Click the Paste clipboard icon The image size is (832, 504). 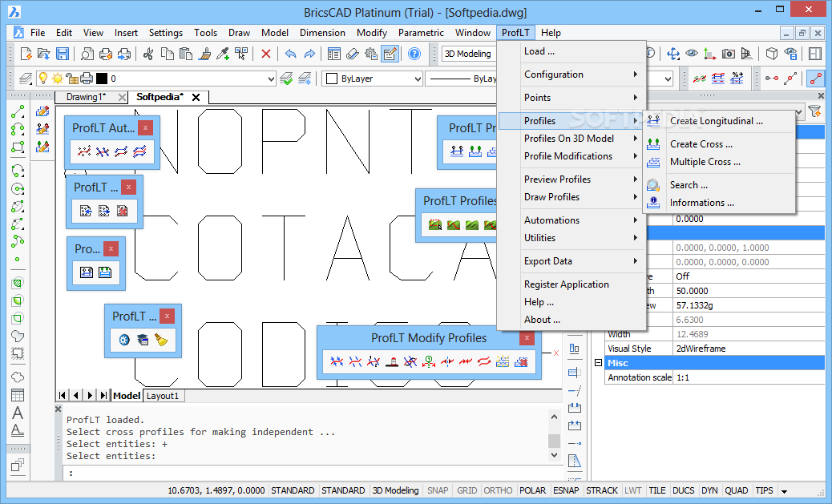click(x=186, y=54)
